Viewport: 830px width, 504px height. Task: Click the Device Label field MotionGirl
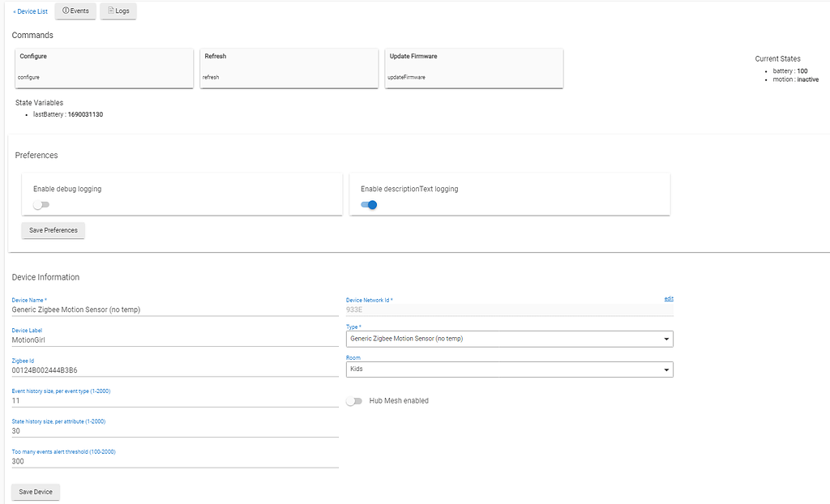click(174, 340)
